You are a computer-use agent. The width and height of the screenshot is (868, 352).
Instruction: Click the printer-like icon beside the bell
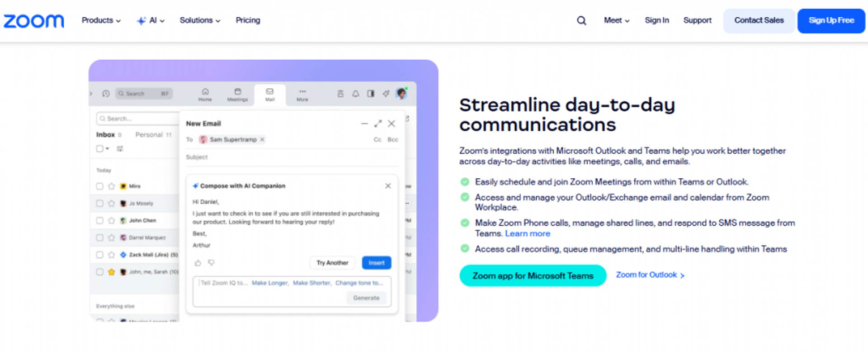[340, 94]
